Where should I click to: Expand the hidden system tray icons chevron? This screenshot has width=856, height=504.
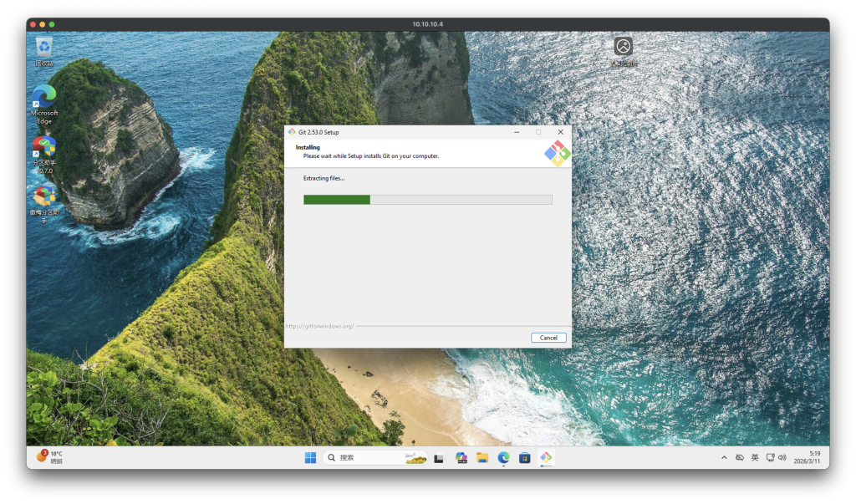[x=724, y=458]
